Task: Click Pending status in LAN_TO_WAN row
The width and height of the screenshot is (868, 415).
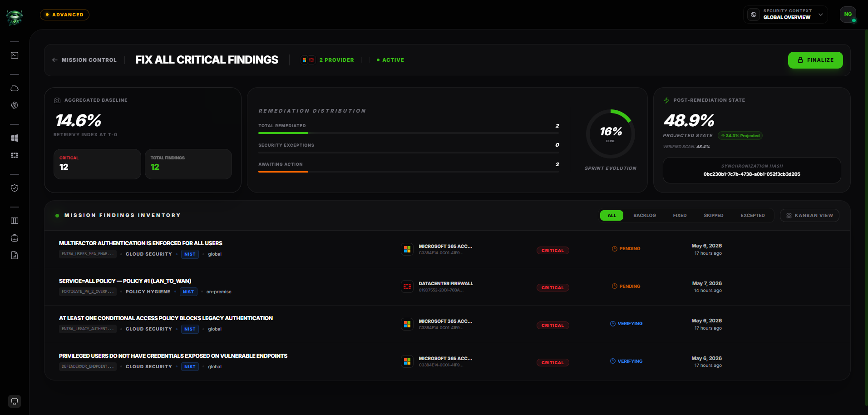Action: (626, 287)
